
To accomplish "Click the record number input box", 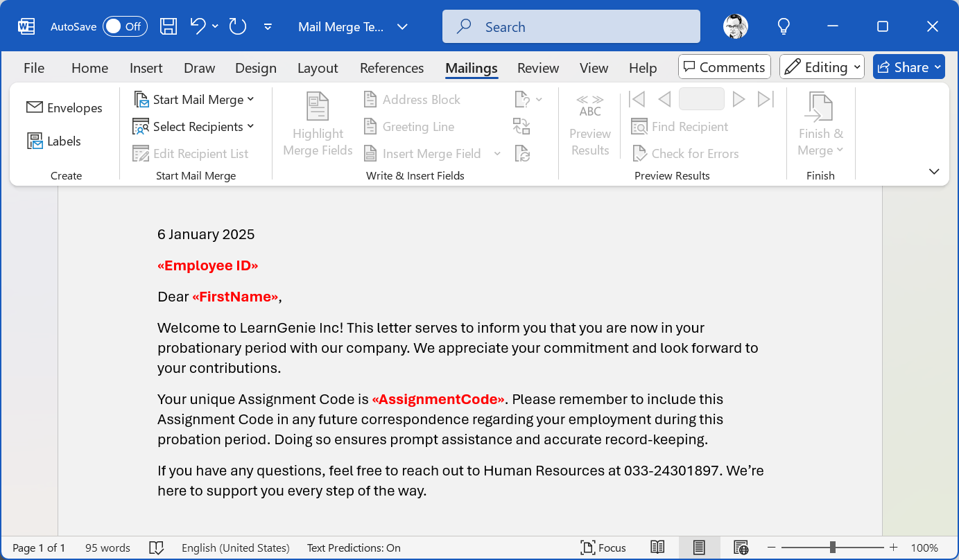I will tap(701, 99).
